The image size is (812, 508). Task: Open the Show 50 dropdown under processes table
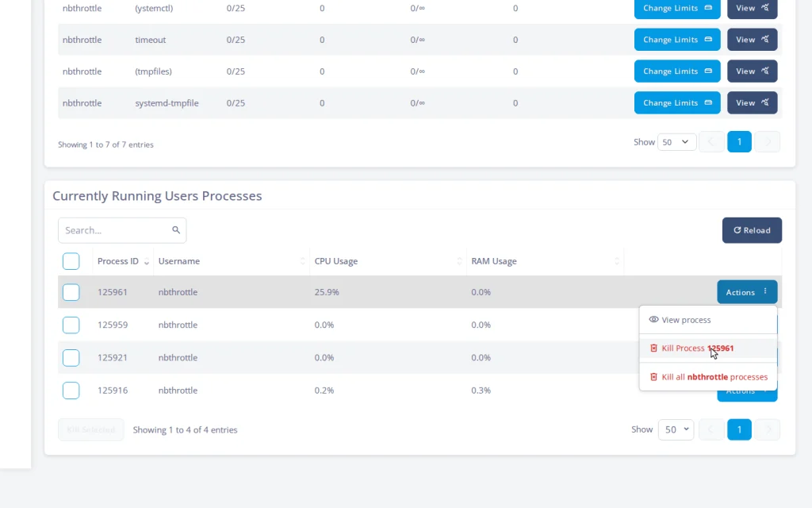pos(676,429)
